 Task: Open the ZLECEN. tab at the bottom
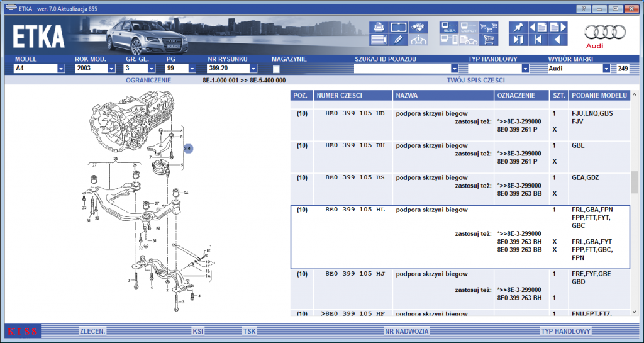[x=92, y=331]
